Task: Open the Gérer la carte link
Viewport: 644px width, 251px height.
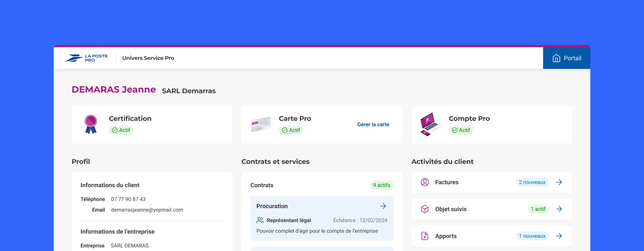Action: pos(373,124)
